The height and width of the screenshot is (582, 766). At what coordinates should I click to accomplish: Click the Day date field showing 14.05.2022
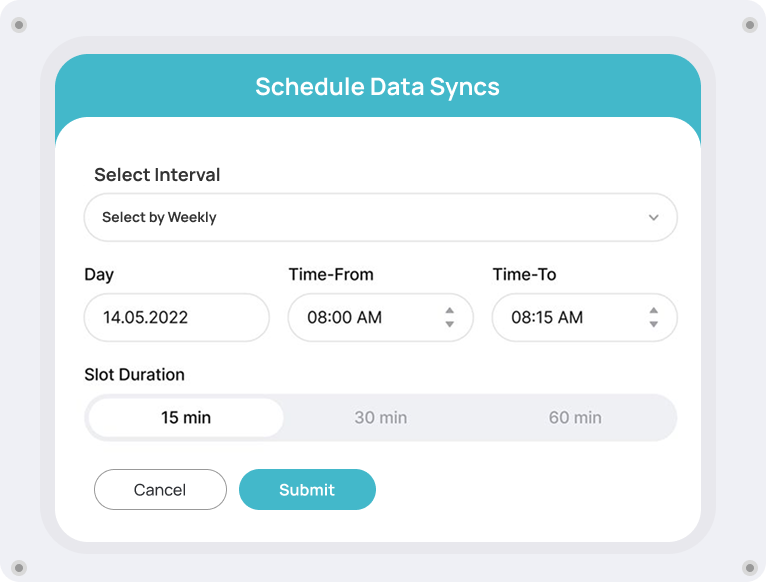(x=176, y=318)
